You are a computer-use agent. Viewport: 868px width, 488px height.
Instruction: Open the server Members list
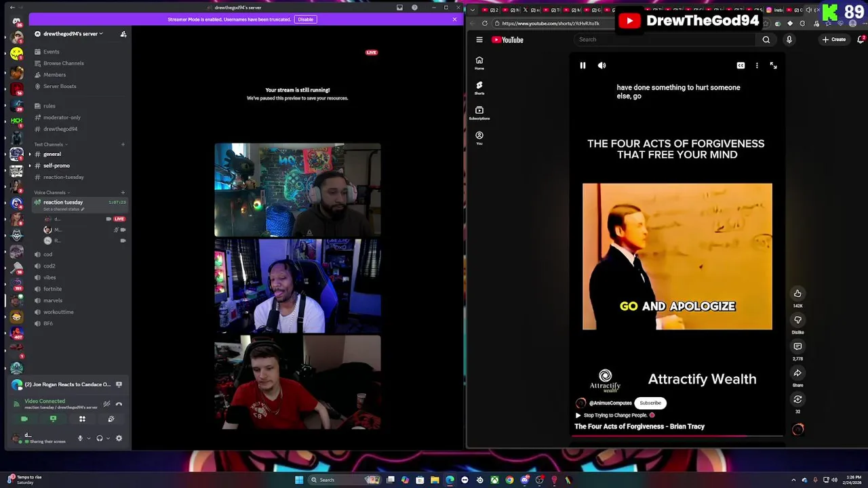[54, 75]
